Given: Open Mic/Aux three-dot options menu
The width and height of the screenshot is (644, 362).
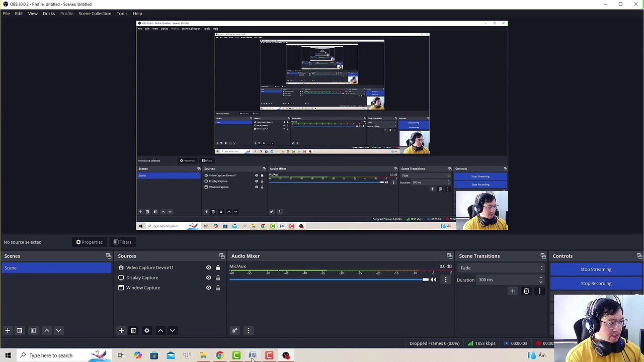Looking at the screenshot, I should 445,280.
